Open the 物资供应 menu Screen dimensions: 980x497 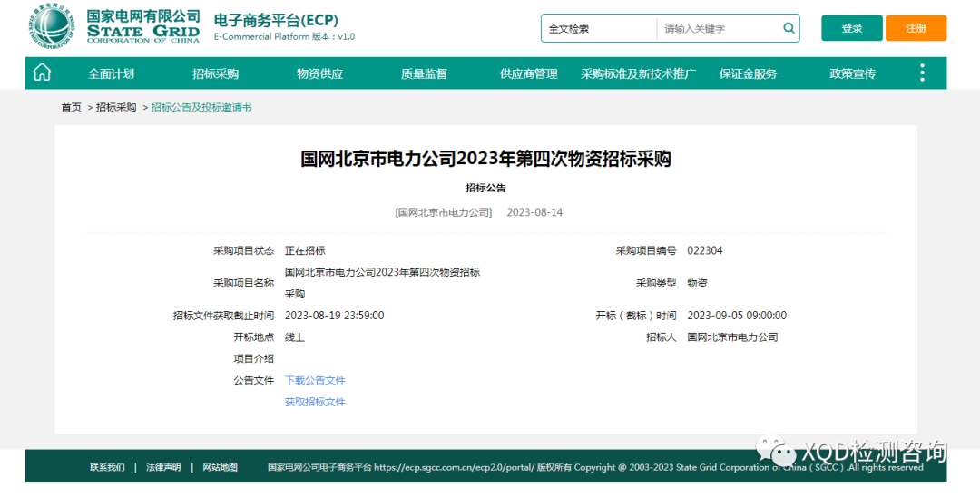[x=319, y=73]
